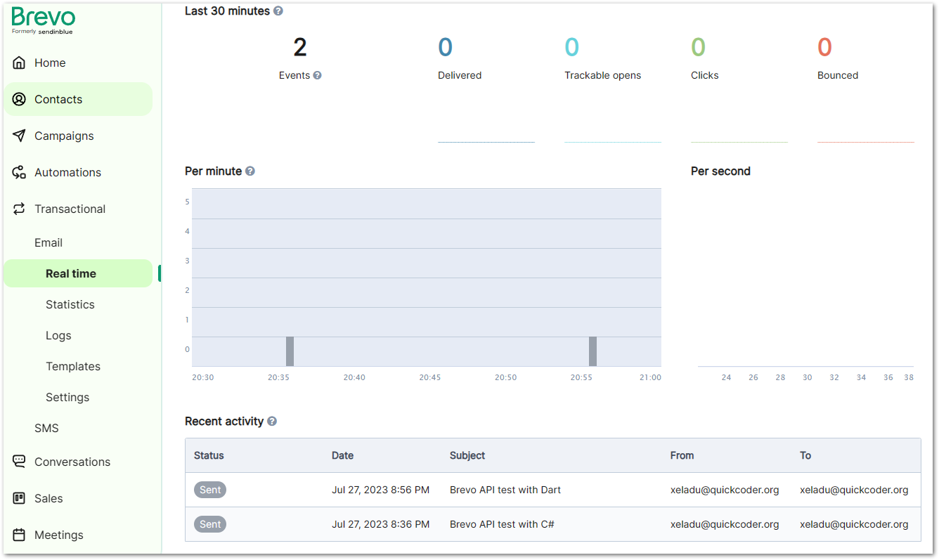Open the tooltip icon beside Last 30 minutes
The width and height of the screenshot is (939, 560).
point(278,11)
